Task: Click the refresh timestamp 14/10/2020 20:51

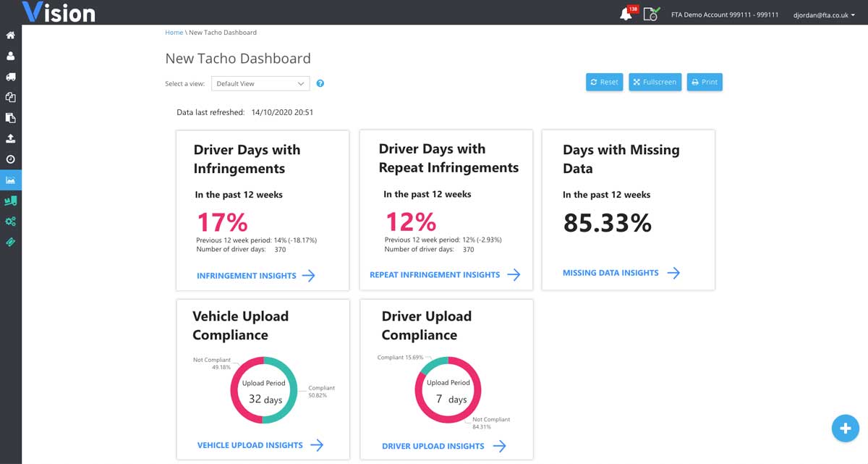Action: point(282,113)
